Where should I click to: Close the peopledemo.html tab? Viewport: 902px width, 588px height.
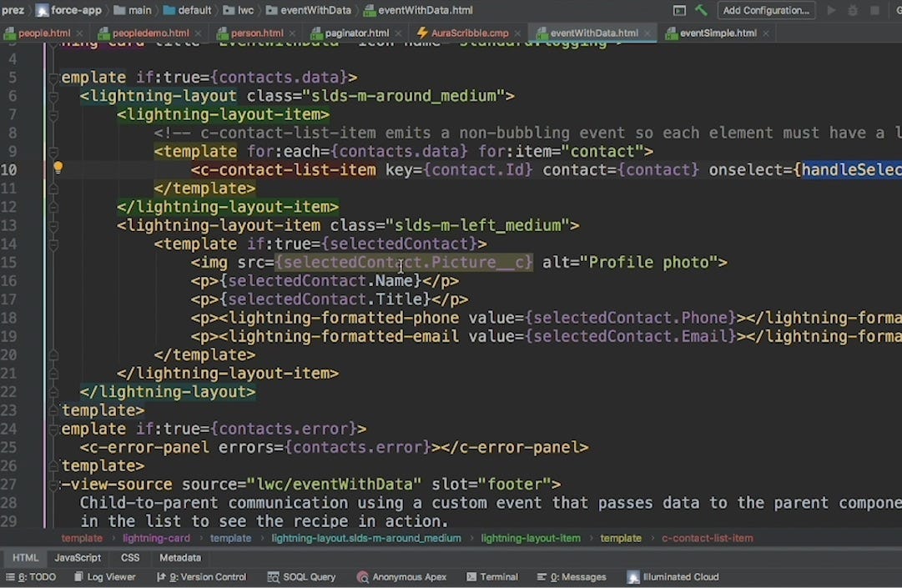coord(198,33)
